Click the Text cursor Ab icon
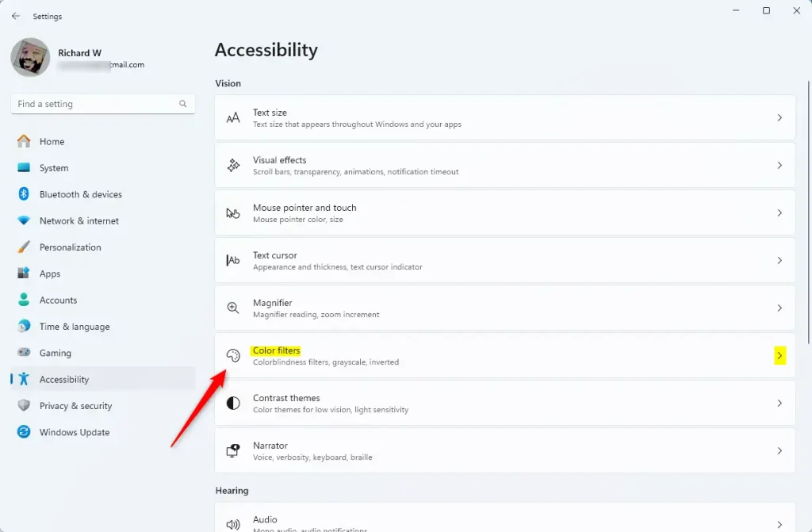Image resolution: width=812 pixels, height=532 pixels. [233, 261]
